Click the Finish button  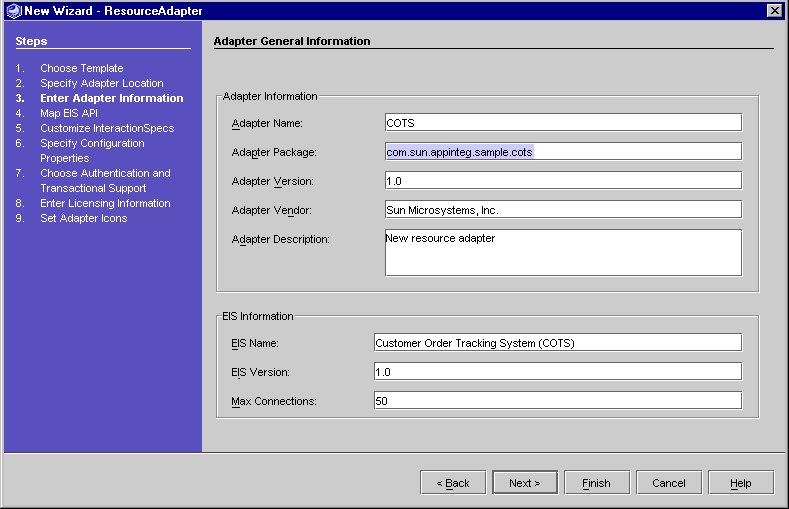pyautogui.click(x=597, y=483)
